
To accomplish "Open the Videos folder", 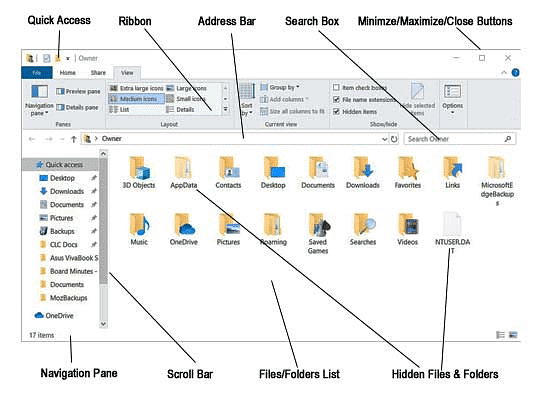I will [x=408, y=230].
